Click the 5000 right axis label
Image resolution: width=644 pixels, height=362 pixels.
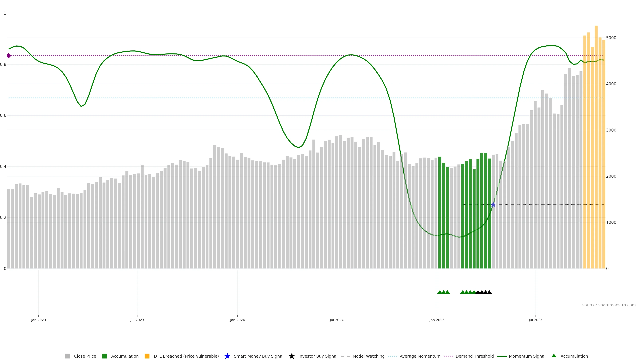coord(611,38)
